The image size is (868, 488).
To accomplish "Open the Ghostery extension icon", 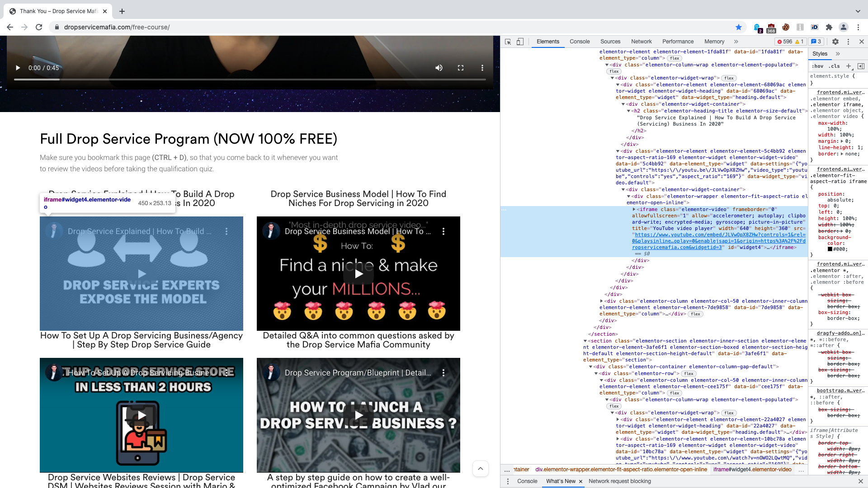I will click(757, 28).
